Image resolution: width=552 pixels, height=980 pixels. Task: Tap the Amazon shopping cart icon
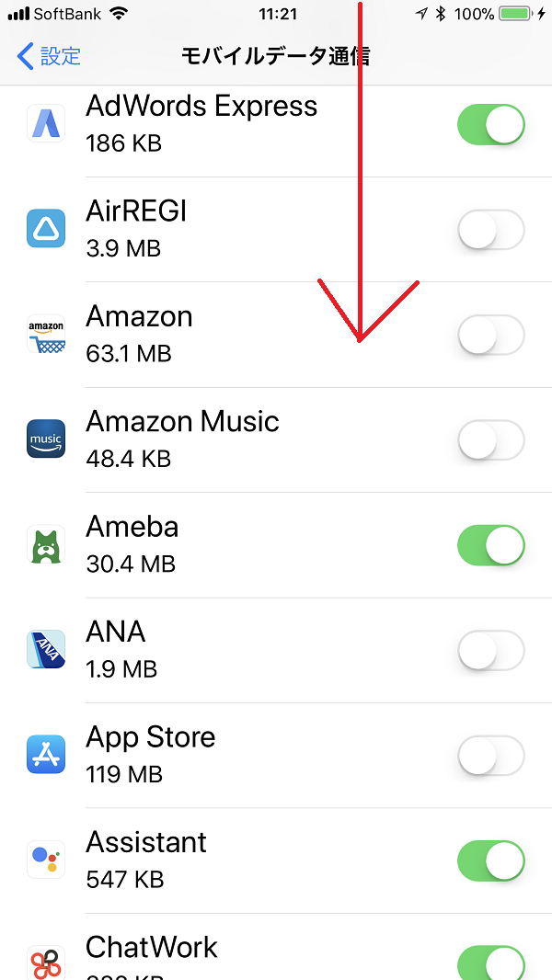[x=46, y=335]
